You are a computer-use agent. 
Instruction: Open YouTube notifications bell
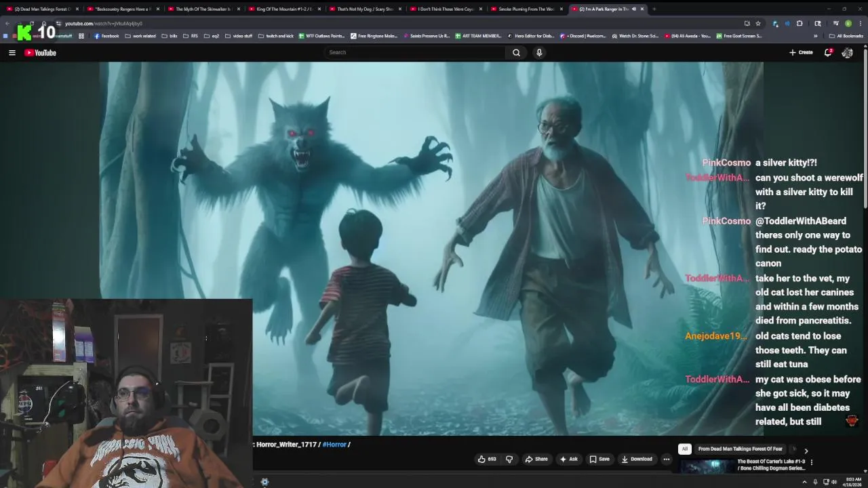[828, 52]
